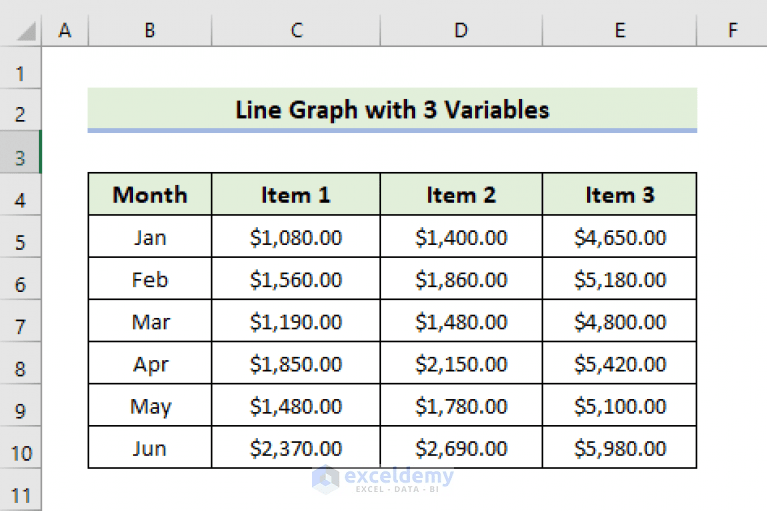Select row 5 header
Image resolution: width=767 pixels, height=511 pixels.
20,242
